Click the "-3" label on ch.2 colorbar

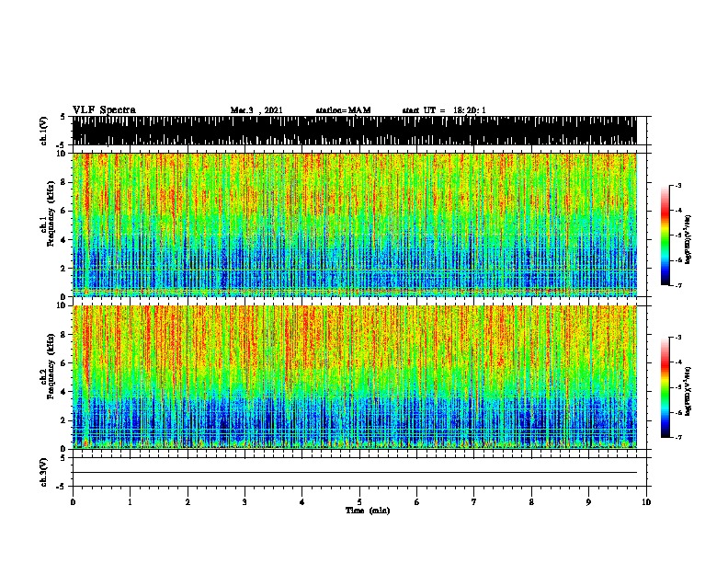click(x=678, y=338)
